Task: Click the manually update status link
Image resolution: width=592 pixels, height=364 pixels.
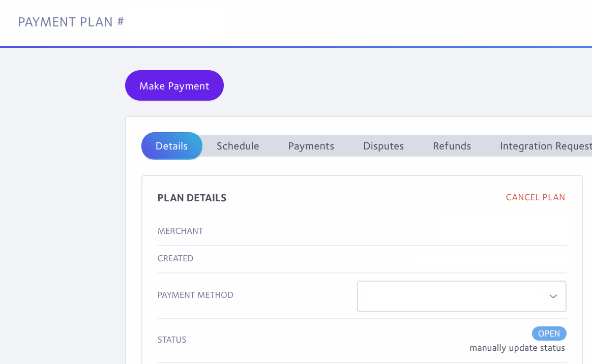Action: [517, 348]
